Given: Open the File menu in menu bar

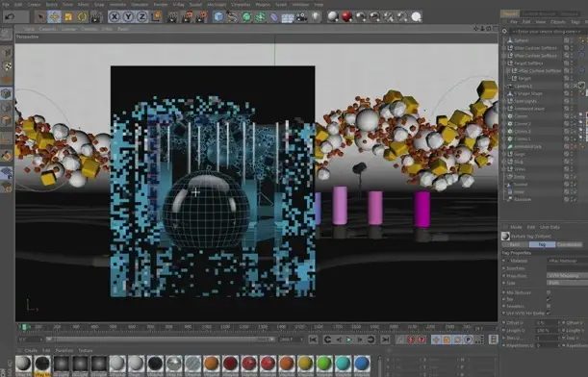Looking at the screenshot, I should [x=5, y=5].
